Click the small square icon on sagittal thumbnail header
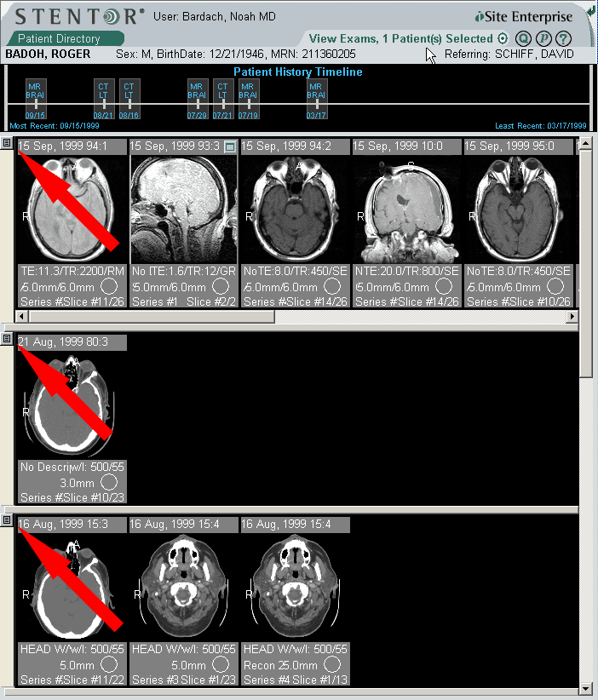The height and width of the screenshot is (700, 598). [x=229, y=146]
